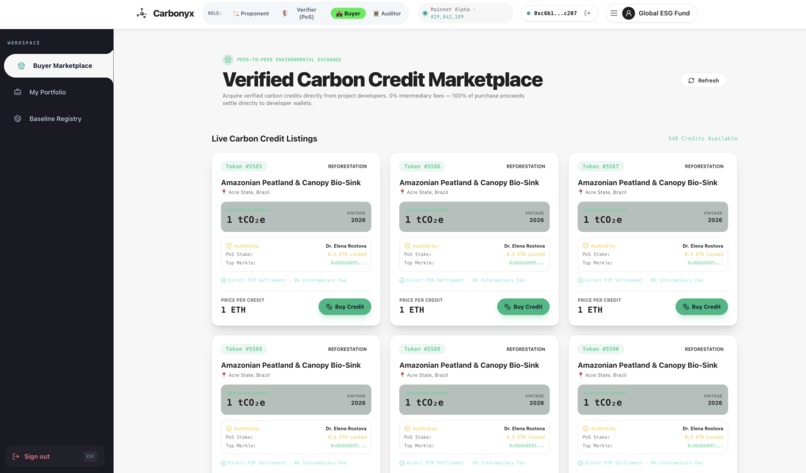Click the Global ESG Fund avatar icon
Screen dimensions: 806x473
[628, 13]
